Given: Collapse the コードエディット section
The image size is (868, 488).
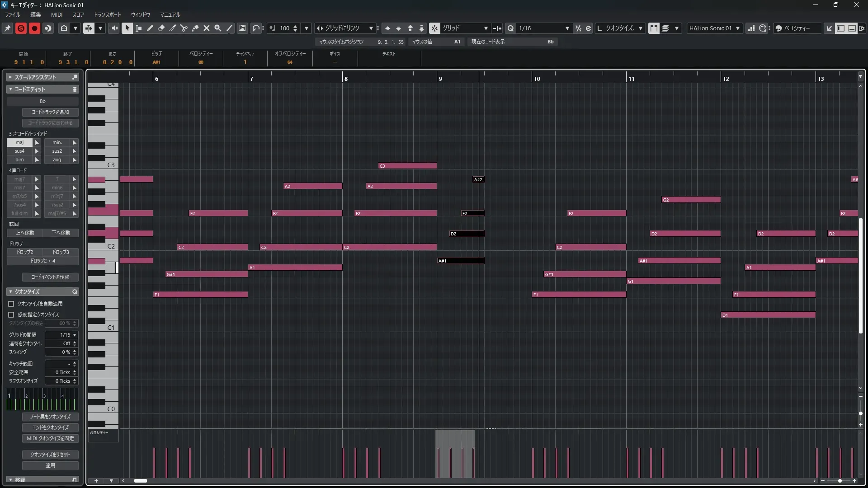Looking at the screenshot, I should pos(10,89).
